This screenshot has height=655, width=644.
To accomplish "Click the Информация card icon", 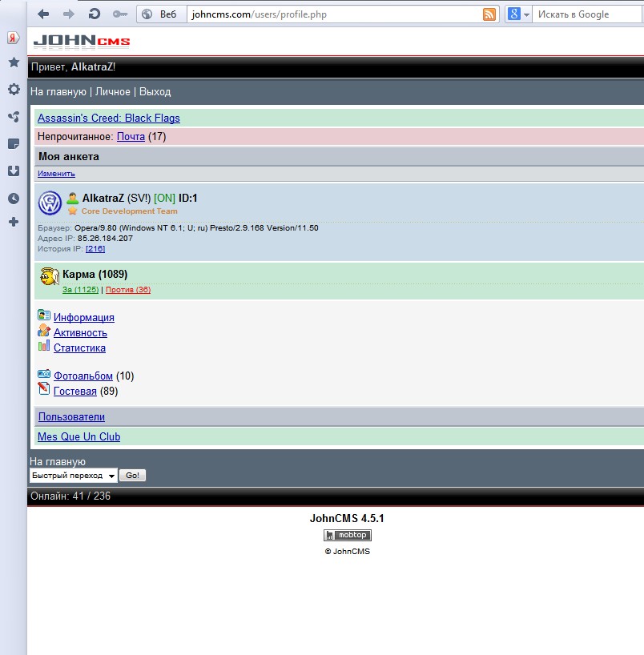I will click(44, 315).
